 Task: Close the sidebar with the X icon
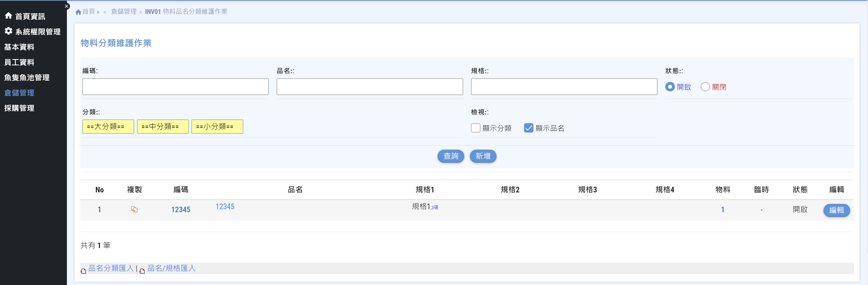[x=67, y=6]
